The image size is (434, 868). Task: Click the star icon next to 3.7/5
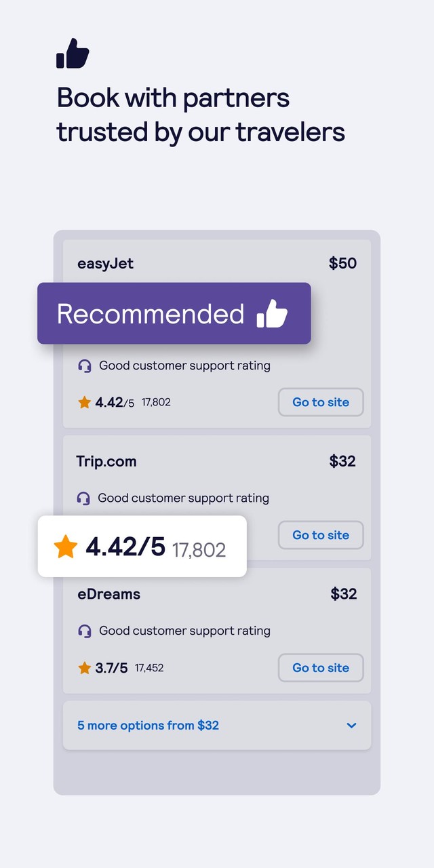(x=84, y=669)
